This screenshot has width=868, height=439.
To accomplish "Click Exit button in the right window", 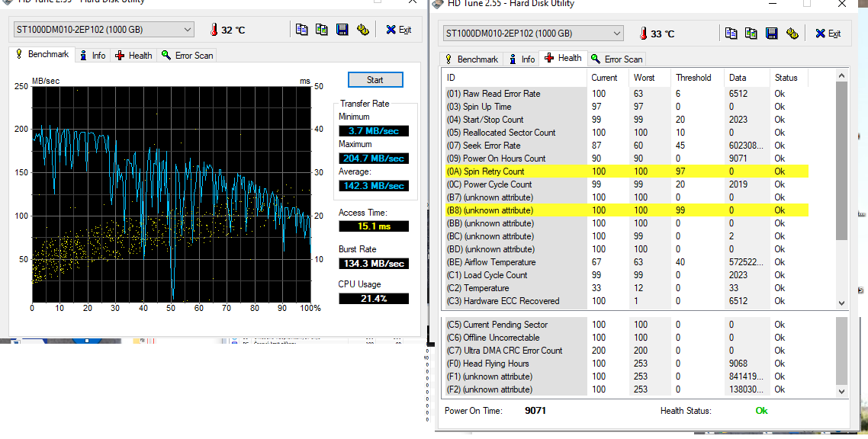I will point(828,34).
